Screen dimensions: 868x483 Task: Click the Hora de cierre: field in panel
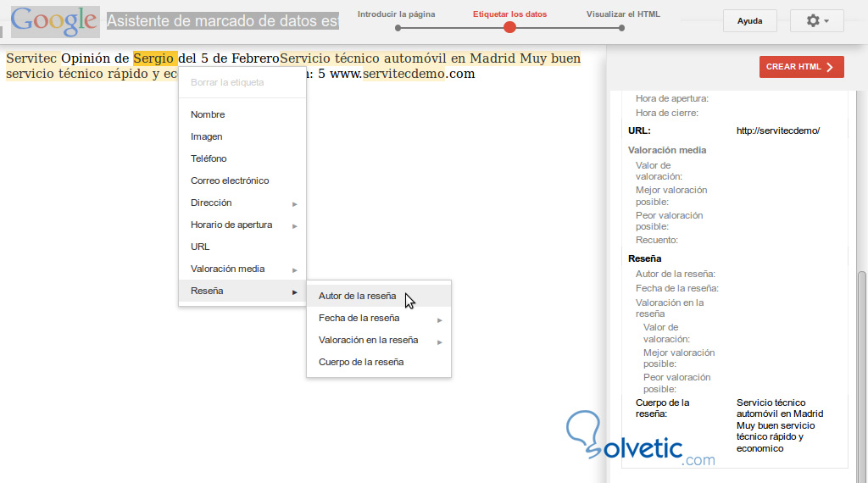tap(667, 113)
